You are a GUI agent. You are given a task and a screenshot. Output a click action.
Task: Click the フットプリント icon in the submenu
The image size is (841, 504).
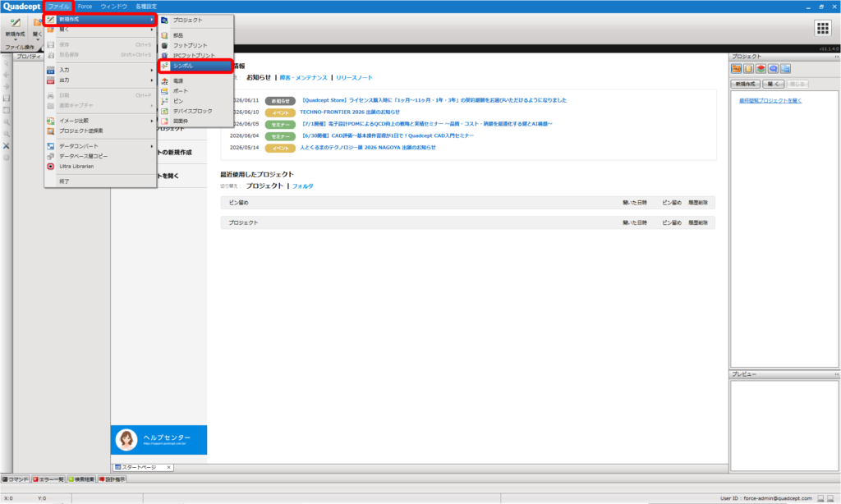164,46
